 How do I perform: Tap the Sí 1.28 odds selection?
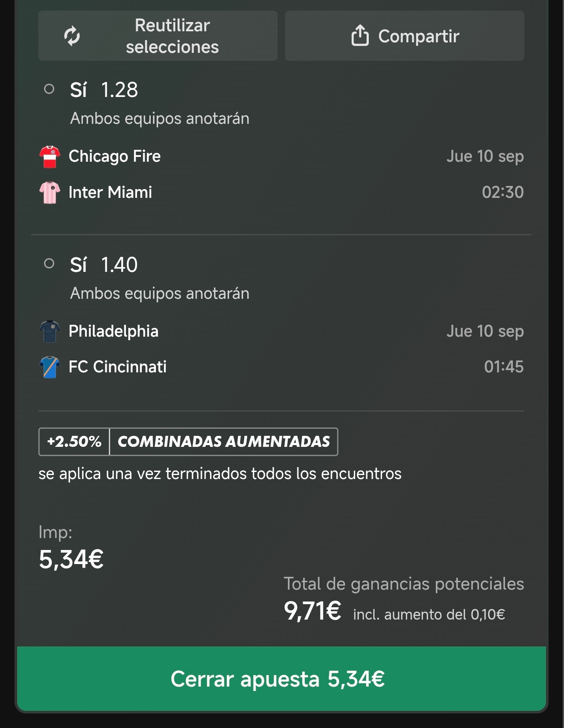[x=104, y=90]
